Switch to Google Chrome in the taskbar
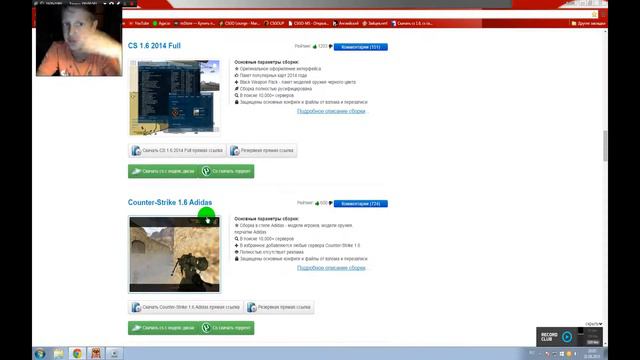This screenshot has height=360, width=640. point(77,353)
